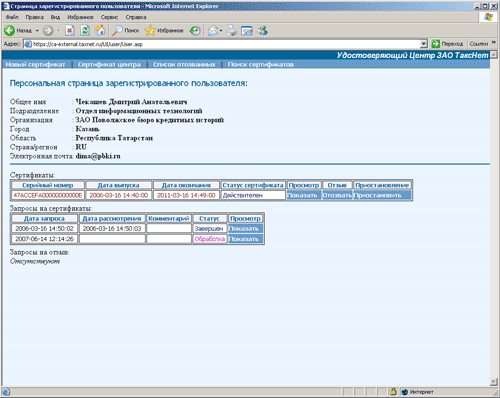Image resolution: width=500 pixels, height=398 pixels.
Task: Click the Edit page toolbar icon
Action: click(x=247, y=31)
